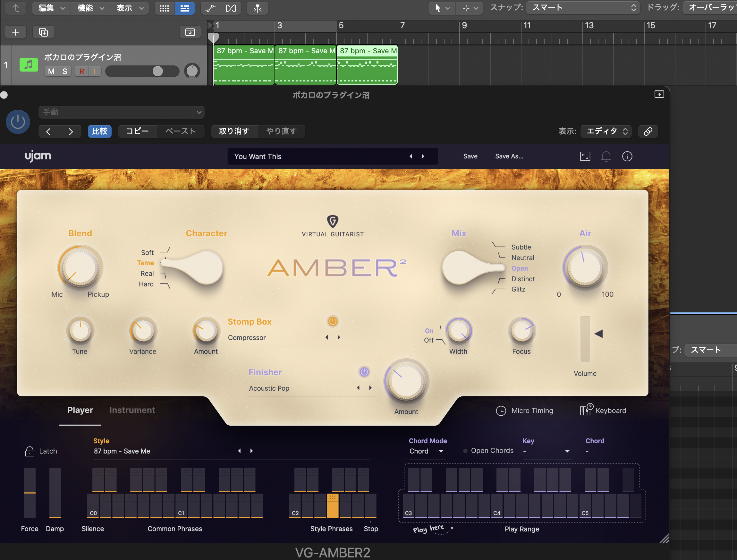Image resolution: width=737 pixels, height=560 pixels.
Task: Toggle the Latch lock
Action: point(30,451)
